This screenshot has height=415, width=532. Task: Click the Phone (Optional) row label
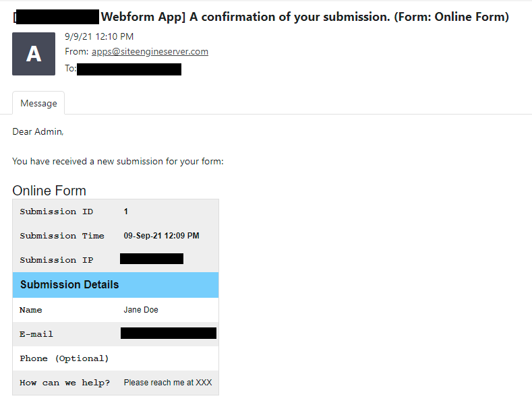point(64,358)
